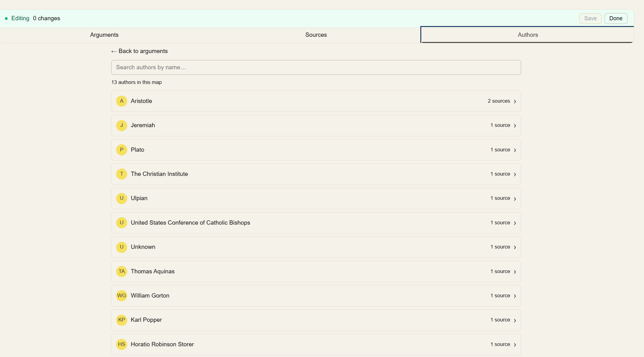Screen dimensions: 644x357
Task: Click the Save button
Action: coord(590,18)
